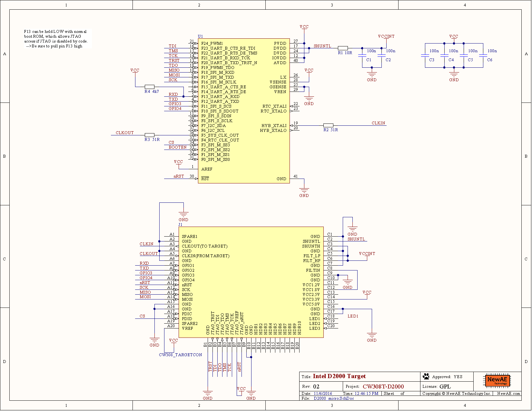
Task: Select capacitor C3 symbol
Action: pos(425,56)
